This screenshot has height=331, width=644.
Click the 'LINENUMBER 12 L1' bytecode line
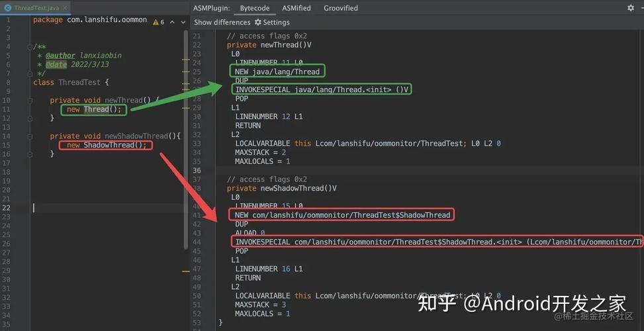(x=269, y=117)
